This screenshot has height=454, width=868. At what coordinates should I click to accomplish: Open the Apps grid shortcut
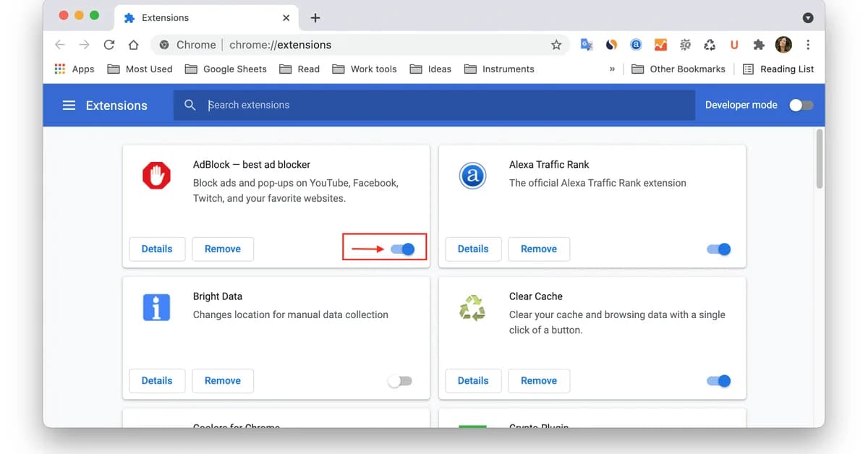(x=75, y=69)
